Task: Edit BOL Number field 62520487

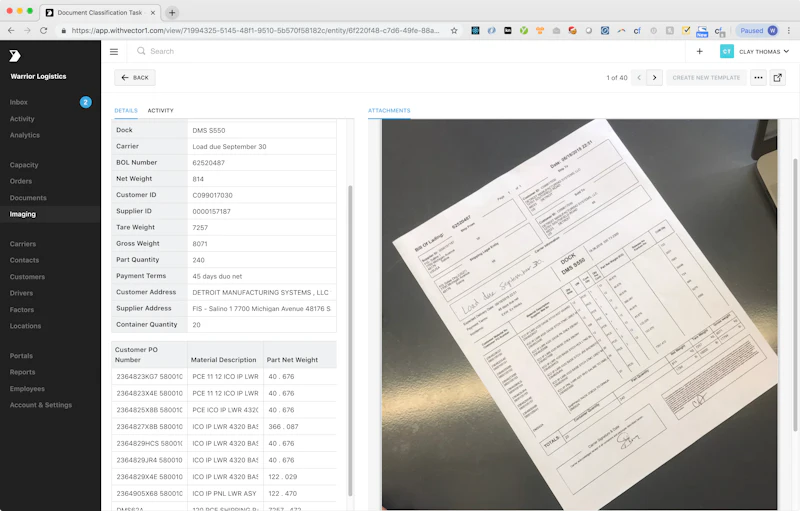Action: (262, 163)
